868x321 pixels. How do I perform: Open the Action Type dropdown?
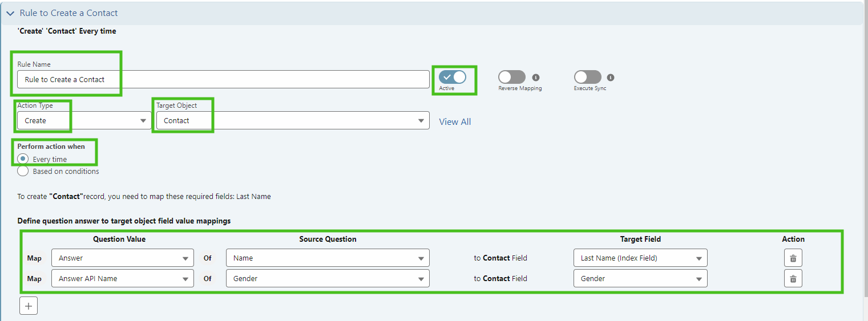pyautogui.click(x=84, y=120)
